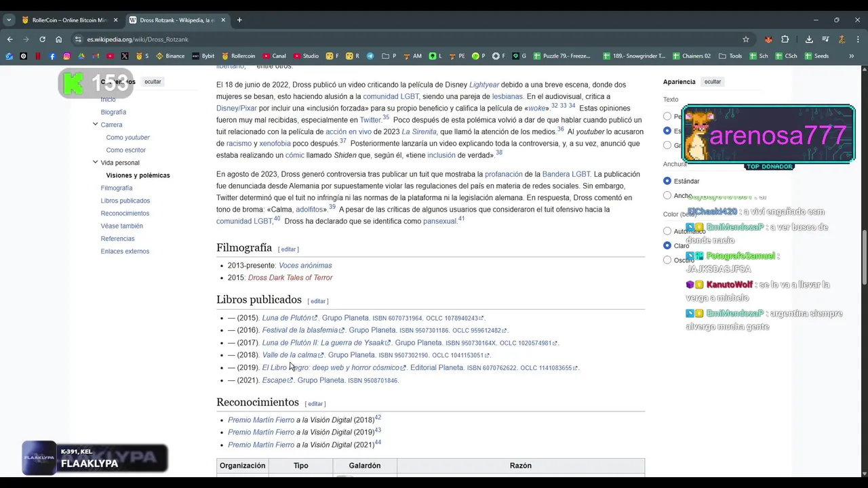Select the Estándar width radio button
This screenshot has width=868, height=488.
pyautogui.click(x=667, y=181)
